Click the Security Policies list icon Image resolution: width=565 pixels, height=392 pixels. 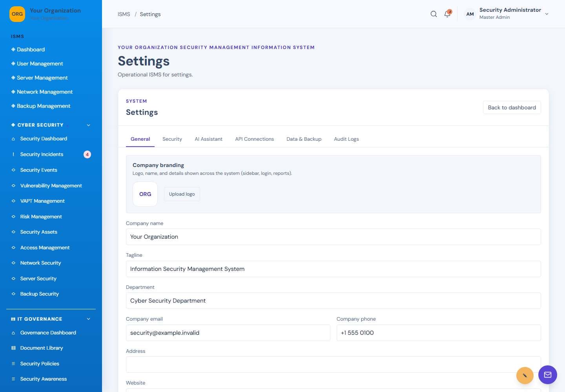tap(13, 364)
